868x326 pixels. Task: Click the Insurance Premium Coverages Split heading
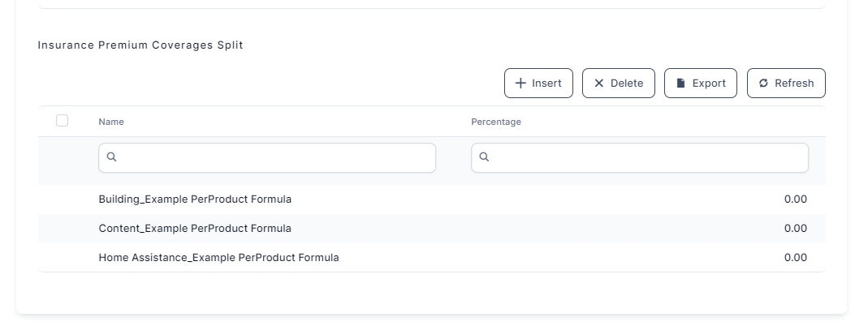click(140, 45)
